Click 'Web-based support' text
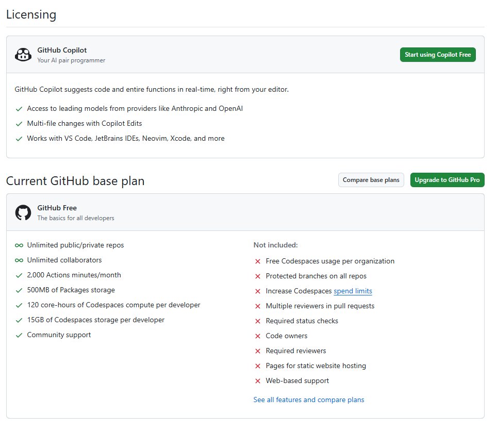Viewport: 497px width, 448px height. [x=297, y=381]
